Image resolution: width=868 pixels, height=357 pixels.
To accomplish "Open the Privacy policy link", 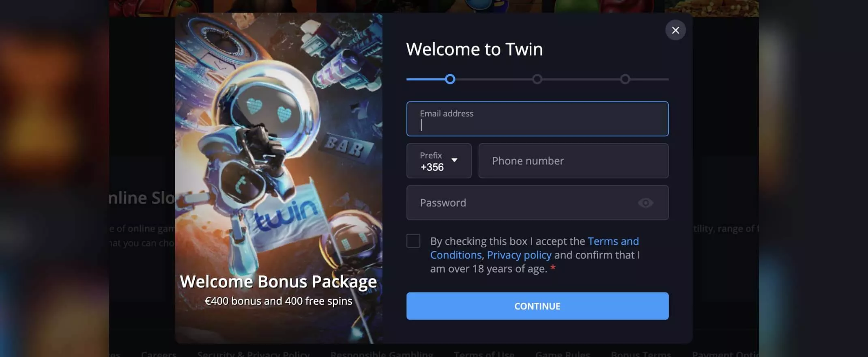I will pyautogui.click(x=519, y=255).
